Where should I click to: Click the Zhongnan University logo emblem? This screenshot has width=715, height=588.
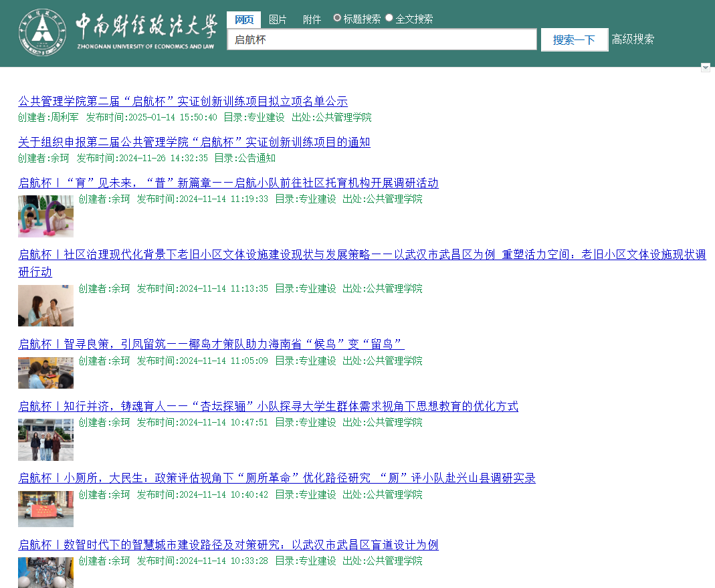click(x=42, y=33)
